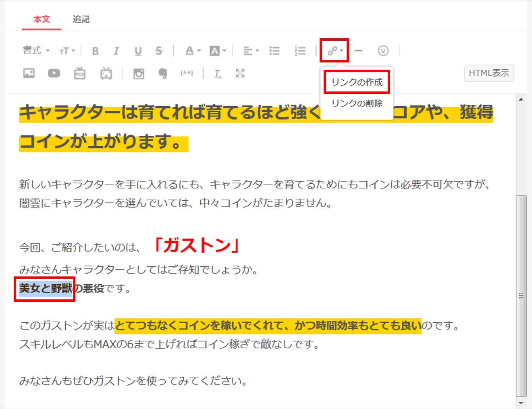Screen dimensions: 532x409
Task: Open the text alignment dropdown
Action: pos(251,51)
